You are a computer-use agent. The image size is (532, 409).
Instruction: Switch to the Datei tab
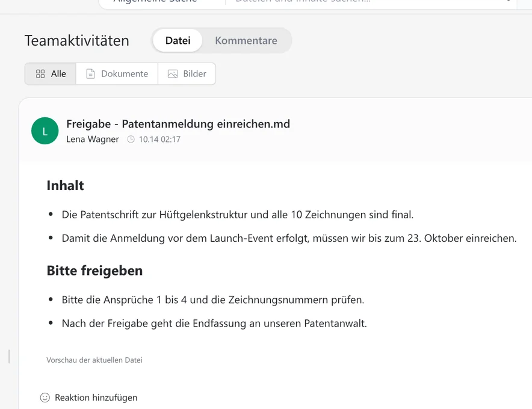(178, 41)
